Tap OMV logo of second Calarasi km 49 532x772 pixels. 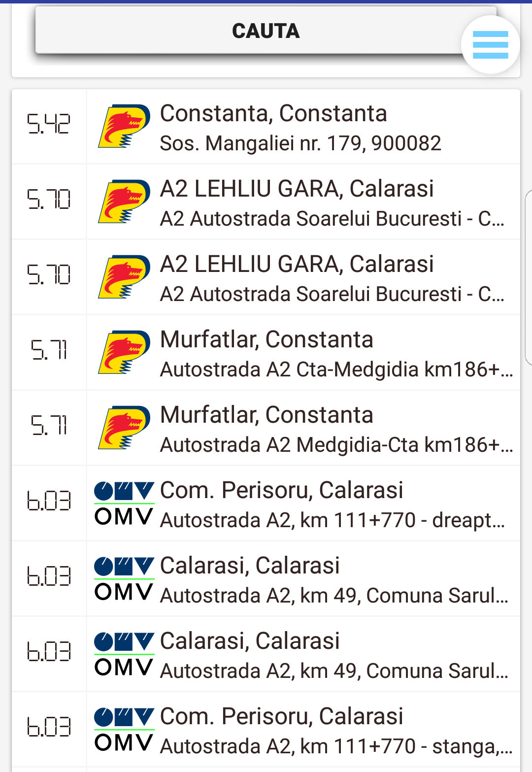click(x=124, y=654)
